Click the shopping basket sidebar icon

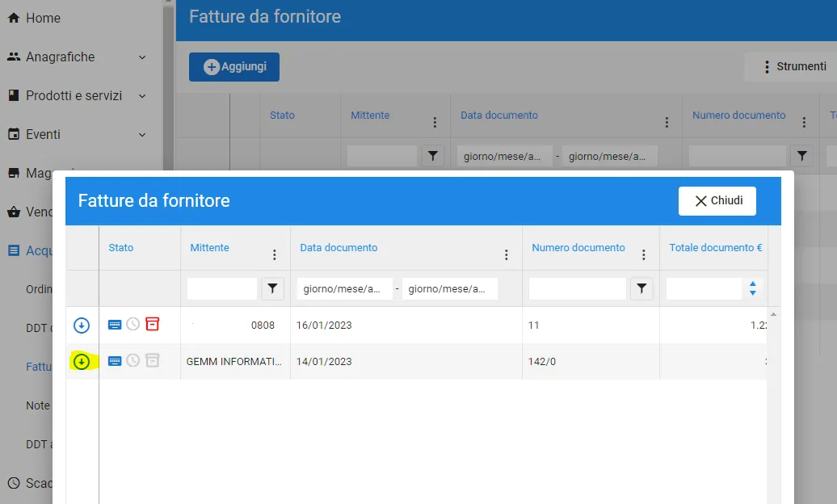click(x=14, y=212)
